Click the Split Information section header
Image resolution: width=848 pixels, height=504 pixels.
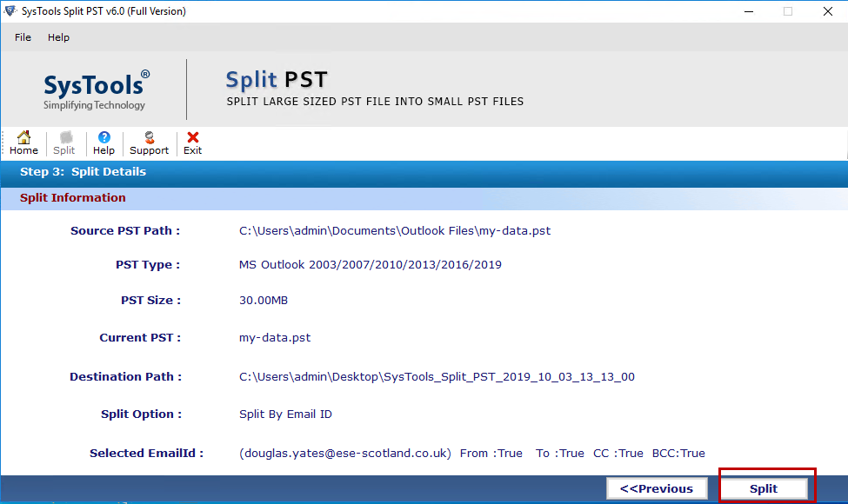(73, 198)
